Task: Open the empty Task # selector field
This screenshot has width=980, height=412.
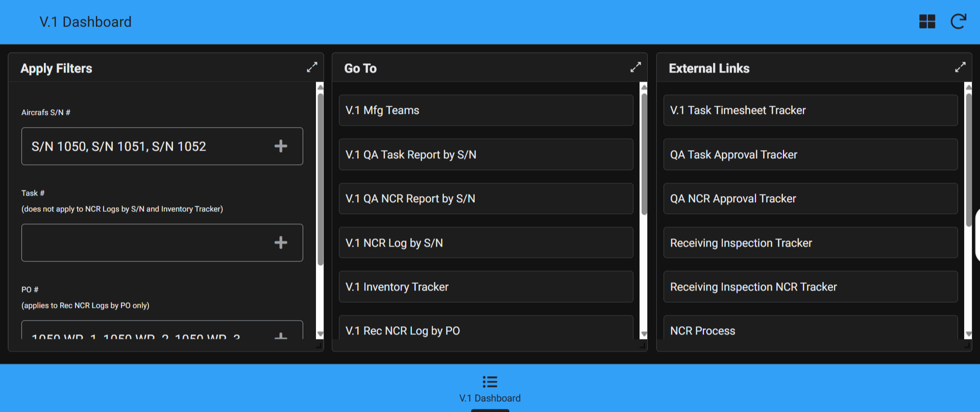Action: 162,243
